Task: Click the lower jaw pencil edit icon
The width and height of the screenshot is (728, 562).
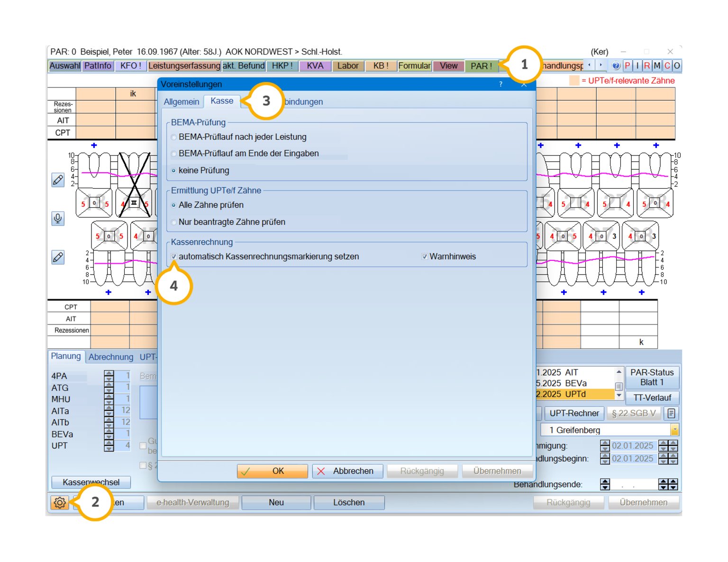Action: tap(58, 257)
